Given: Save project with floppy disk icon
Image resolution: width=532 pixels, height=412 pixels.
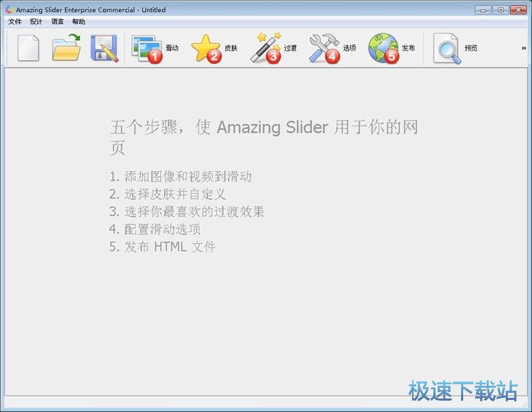Looking at the screenshot, I should (104, 48).
